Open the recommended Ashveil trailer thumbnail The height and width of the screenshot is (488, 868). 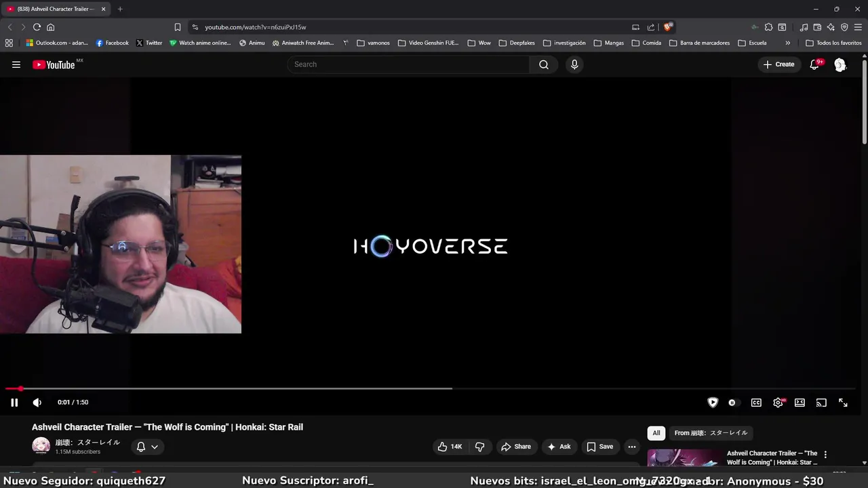[x=685, y=458]
